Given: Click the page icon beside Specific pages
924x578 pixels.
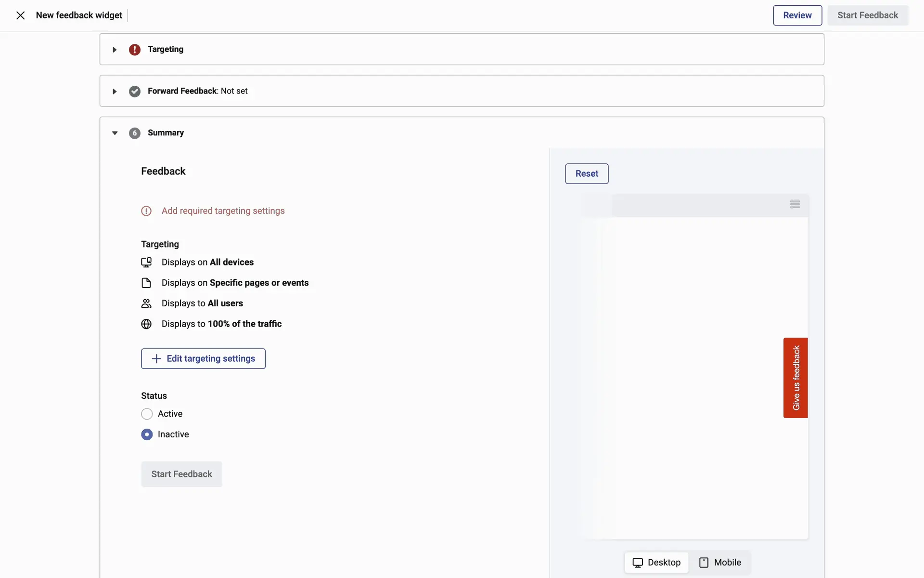Looking at the screenshot, I should 146,283.
